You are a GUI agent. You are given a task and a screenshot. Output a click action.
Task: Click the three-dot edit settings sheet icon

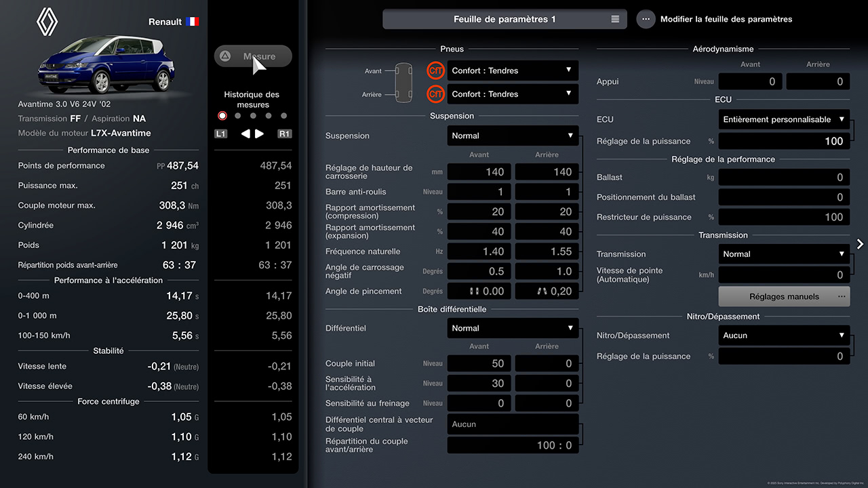click(646, 19)
